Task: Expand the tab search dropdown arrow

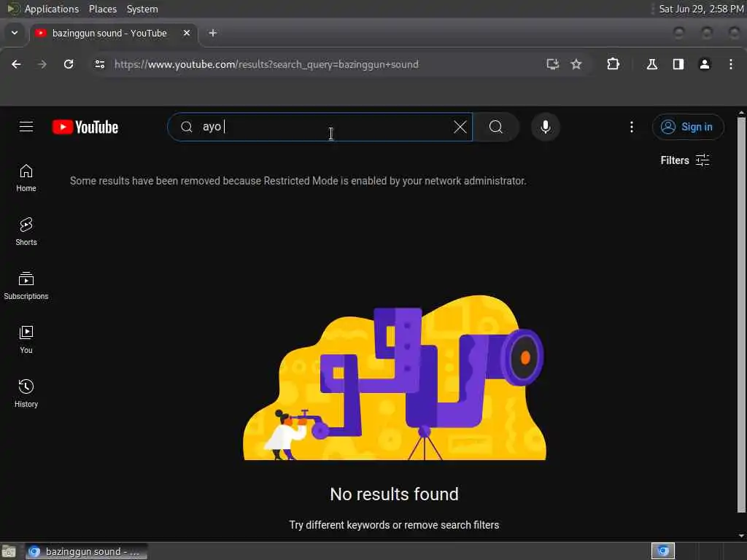Action: [15, 33]
